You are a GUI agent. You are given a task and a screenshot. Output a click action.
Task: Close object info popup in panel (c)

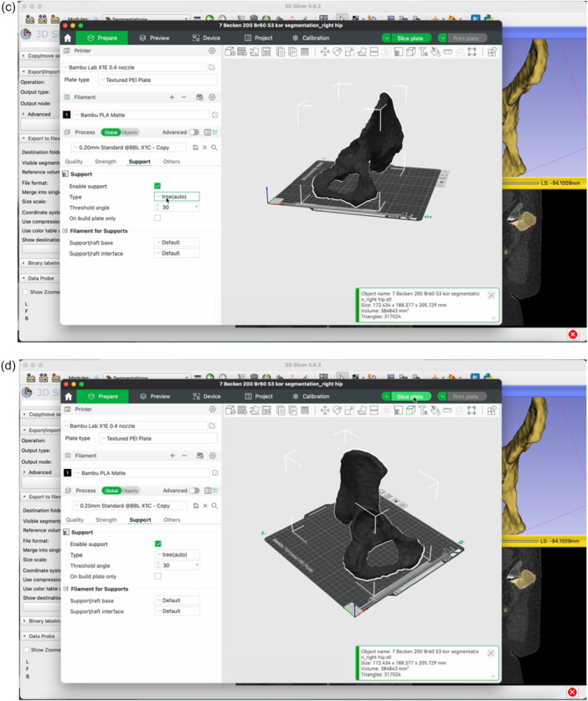[491, 296]
